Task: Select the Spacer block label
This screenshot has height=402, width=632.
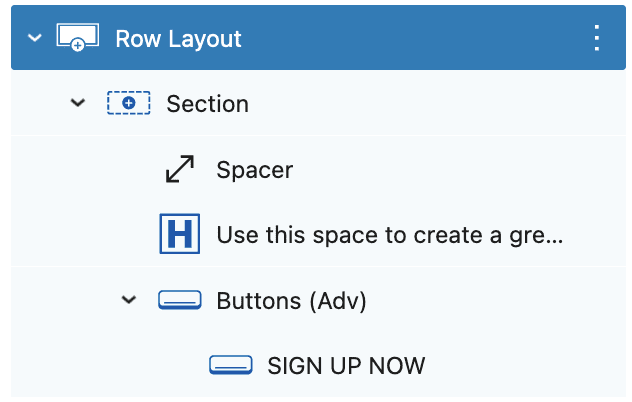Action: pos(255,170)
